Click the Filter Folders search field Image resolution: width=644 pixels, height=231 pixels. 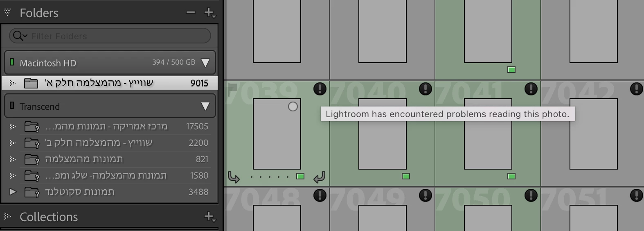click(110, 36)
